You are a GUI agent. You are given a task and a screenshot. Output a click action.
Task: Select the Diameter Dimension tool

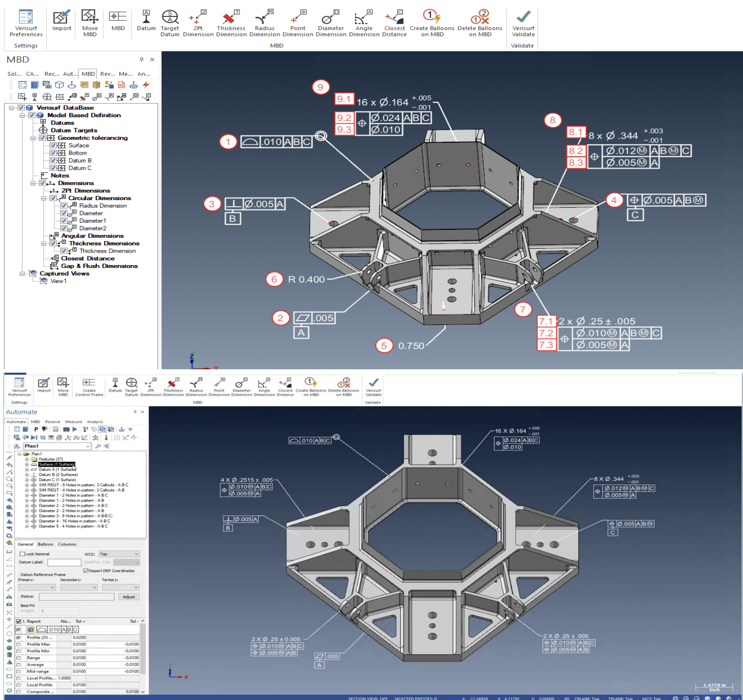(331, 21)
